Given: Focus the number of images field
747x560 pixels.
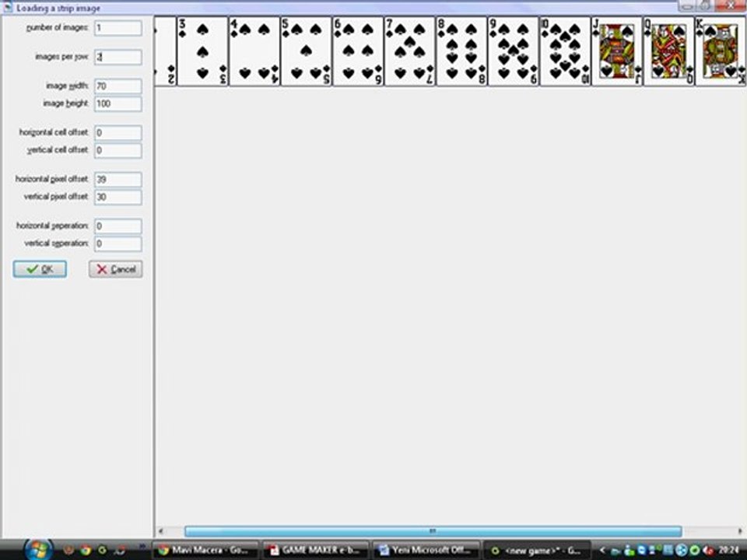Looking at the screenshot, I should [118, 28].
